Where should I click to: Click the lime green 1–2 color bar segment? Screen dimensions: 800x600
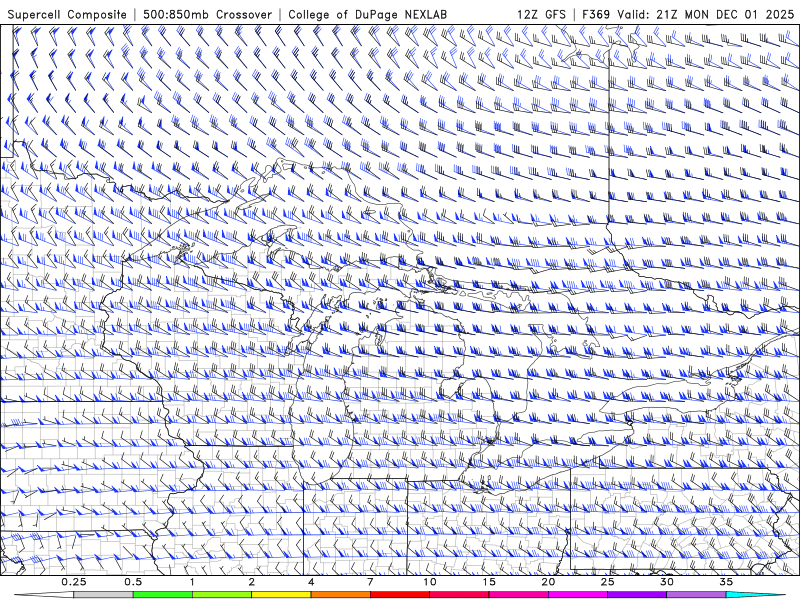(222, 595)
